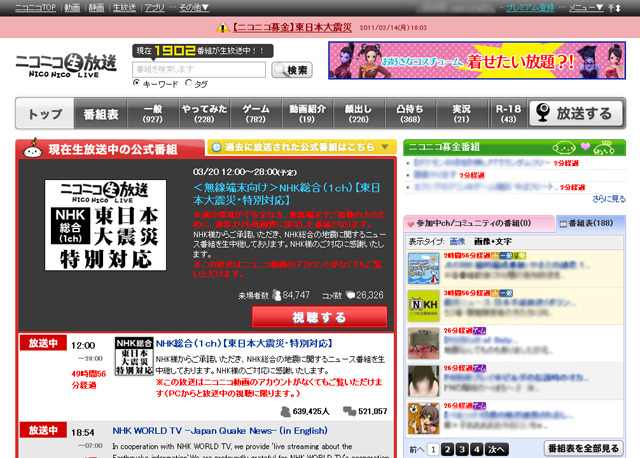Switch to the 番組表(188) tab
Viewport: 640px width, 458px height.
[x=590, y=224]
